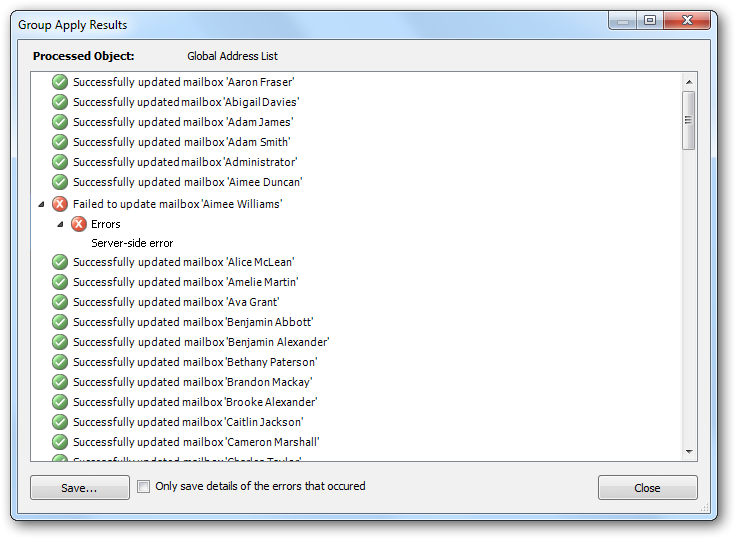Click the success icon for 'Aimee Duncan'
The image size is (736, 539).
pos(60,182)
